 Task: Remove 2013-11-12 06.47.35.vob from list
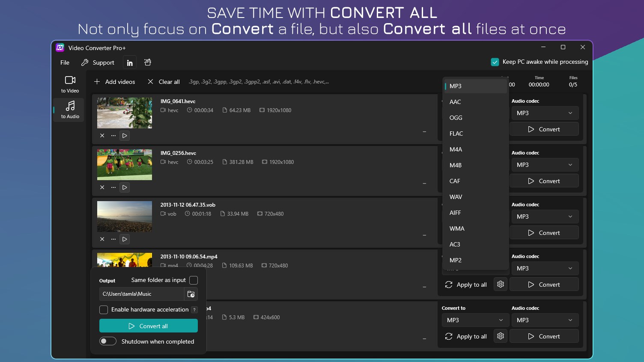(x=102, y=239)
